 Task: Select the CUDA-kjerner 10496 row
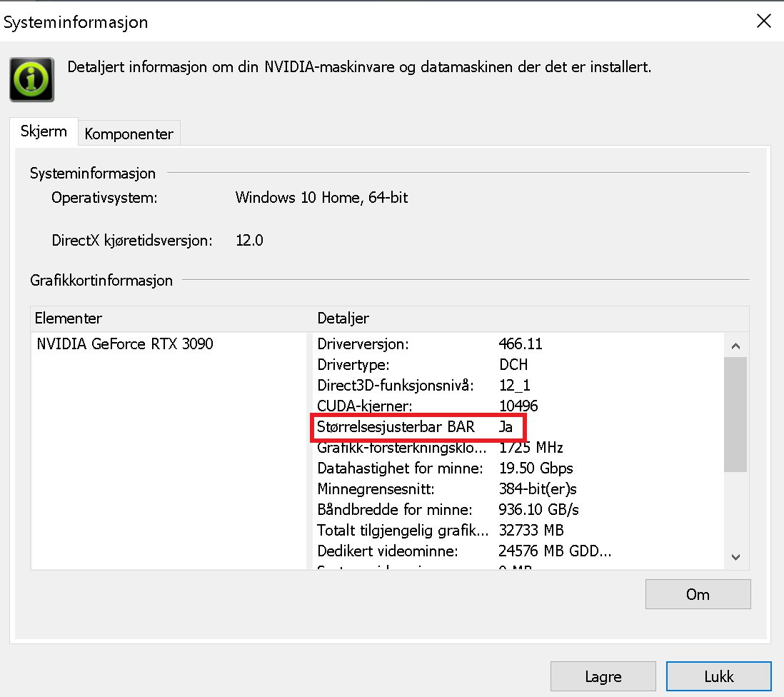tap(518, 406)
